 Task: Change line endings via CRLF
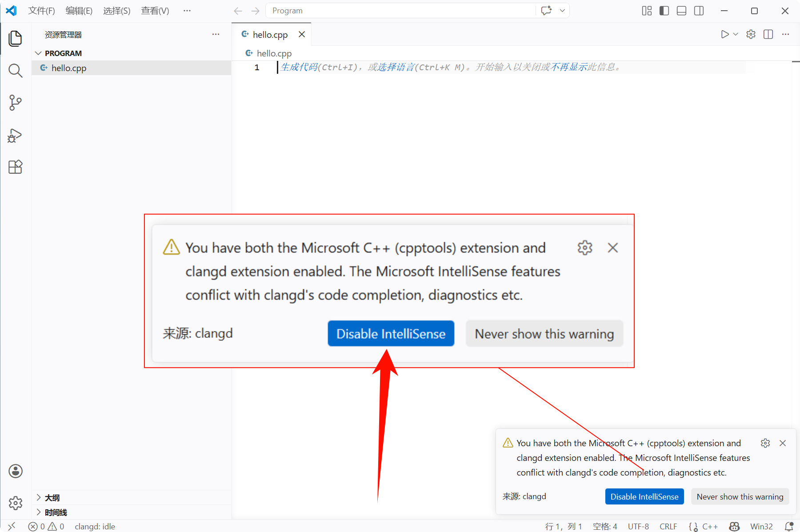[x=668, y=526]
